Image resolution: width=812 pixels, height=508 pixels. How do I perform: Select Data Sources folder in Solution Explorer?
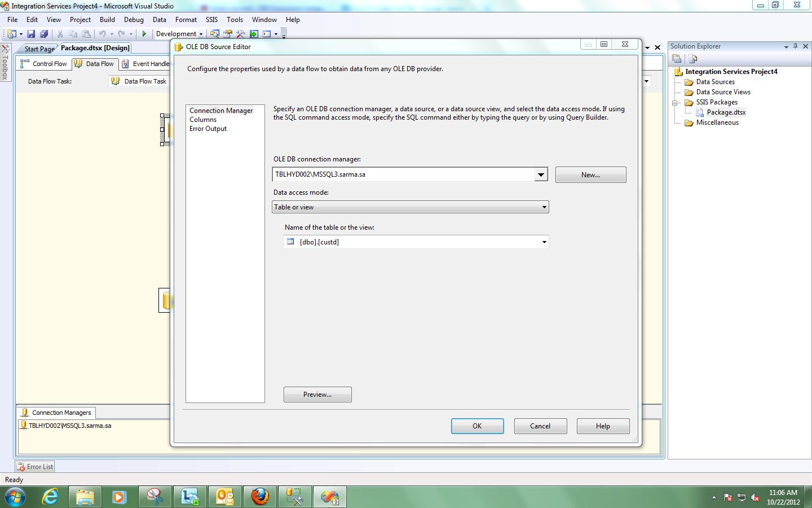[x=715, y=82]
